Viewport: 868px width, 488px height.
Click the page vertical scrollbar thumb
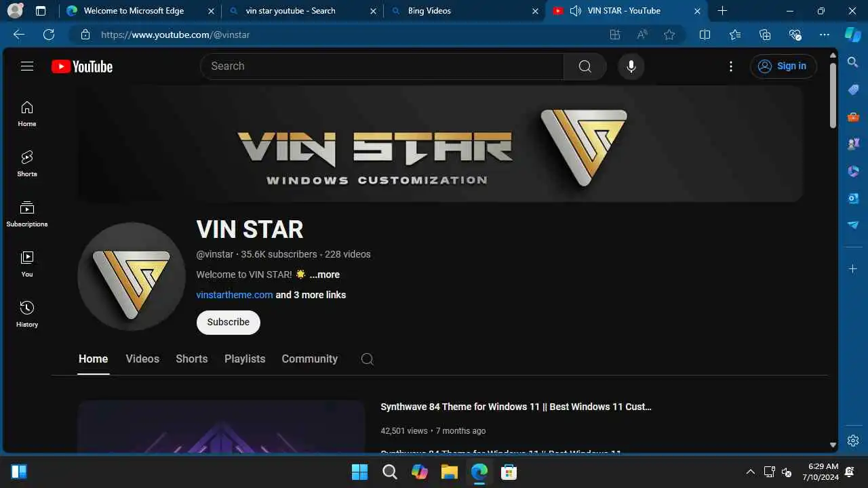[833, 95]
